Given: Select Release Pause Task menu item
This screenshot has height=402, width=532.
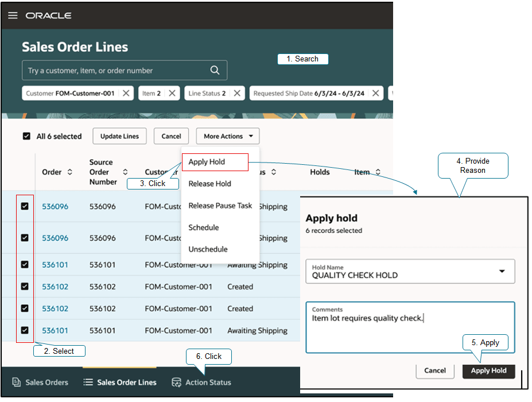Looking at the screenshot, I should click(220, 206).
